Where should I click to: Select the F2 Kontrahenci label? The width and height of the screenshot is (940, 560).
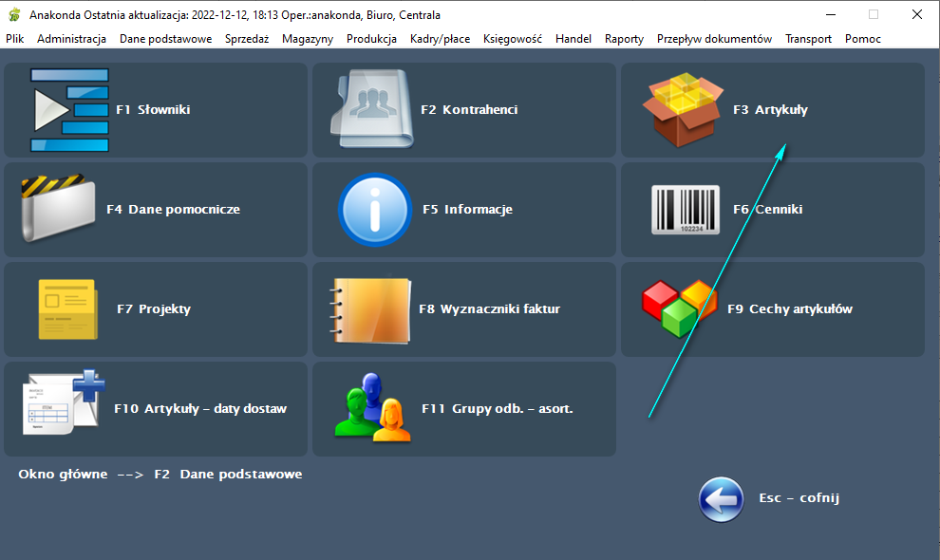pos(469,110)
